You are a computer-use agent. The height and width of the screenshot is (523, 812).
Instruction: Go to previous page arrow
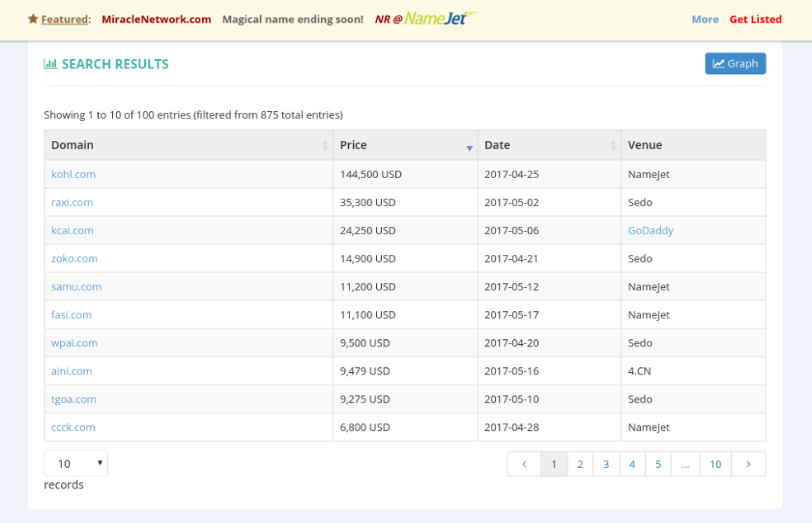pos(524,464)
